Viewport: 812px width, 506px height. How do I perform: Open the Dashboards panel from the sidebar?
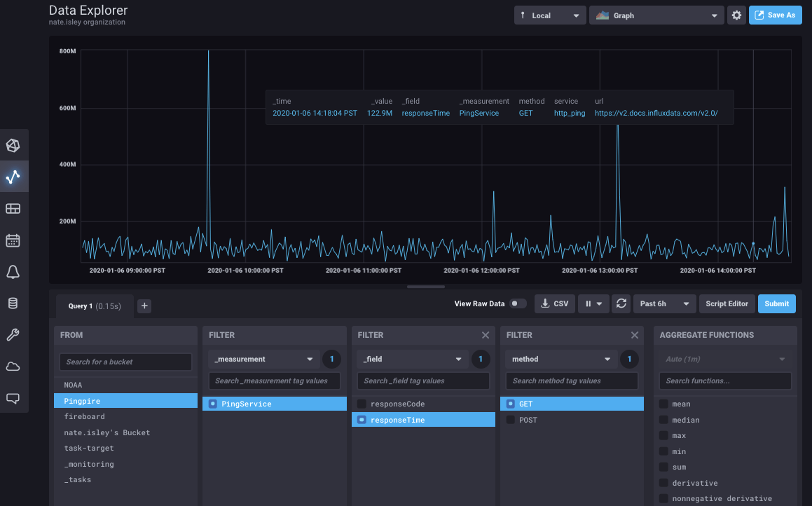[15, 208]
